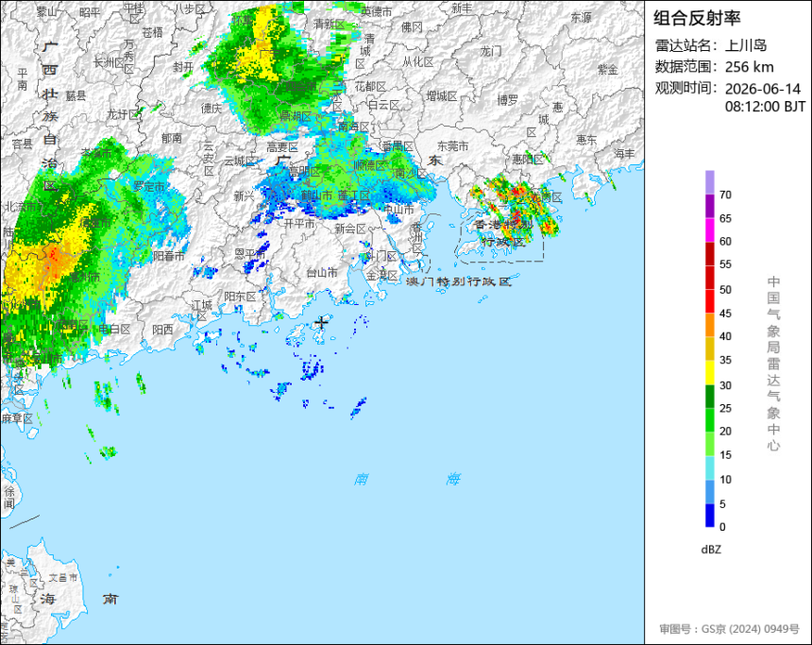Click the 文昌市 map label on Hainan
Screen dimensions: 812x645
62,577
